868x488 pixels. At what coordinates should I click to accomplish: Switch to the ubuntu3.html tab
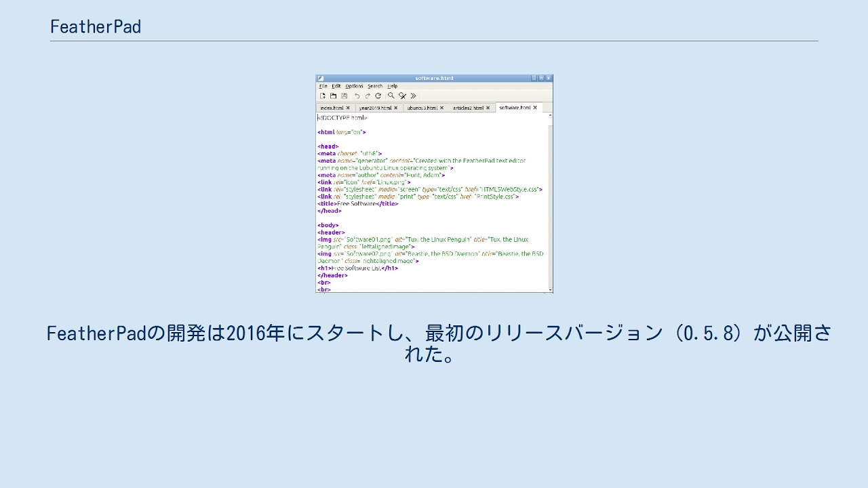point(426,108)
